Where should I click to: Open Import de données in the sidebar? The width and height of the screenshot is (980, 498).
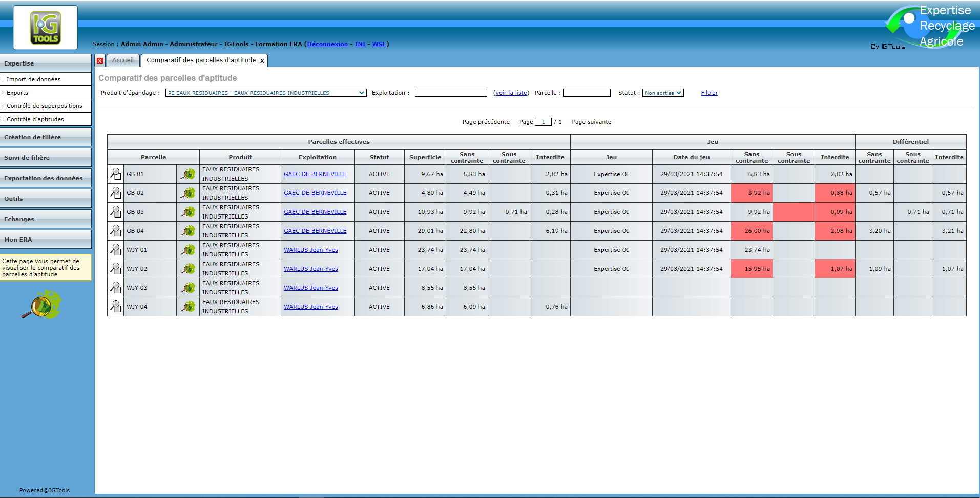click(x=33, y=79)
